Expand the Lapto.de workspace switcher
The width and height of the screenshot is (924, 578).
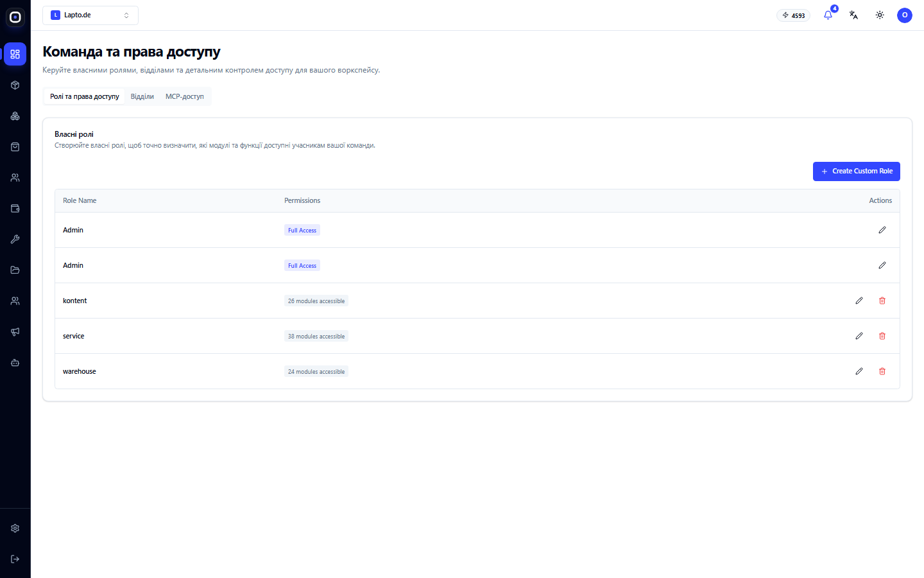90,15
